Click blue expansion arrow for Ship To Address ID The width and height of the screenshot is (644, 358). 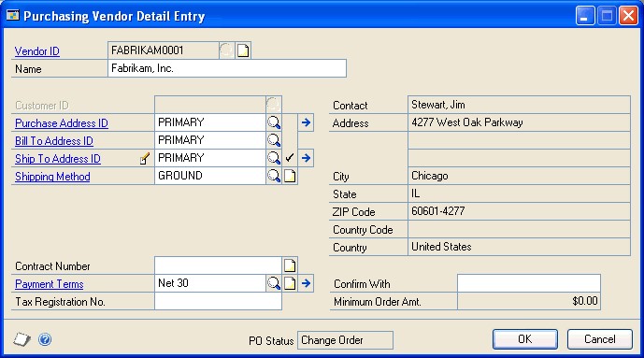(x=306, y=158)
